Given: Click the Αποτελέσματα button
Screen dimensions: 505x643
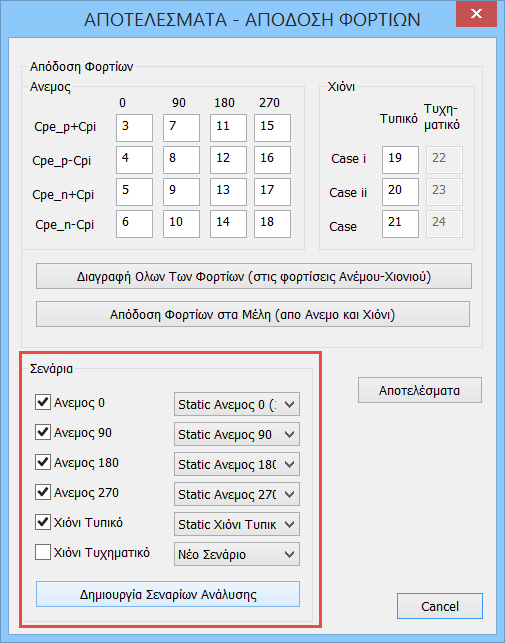Looking at the screenshot, I should (x=420, y=390).
